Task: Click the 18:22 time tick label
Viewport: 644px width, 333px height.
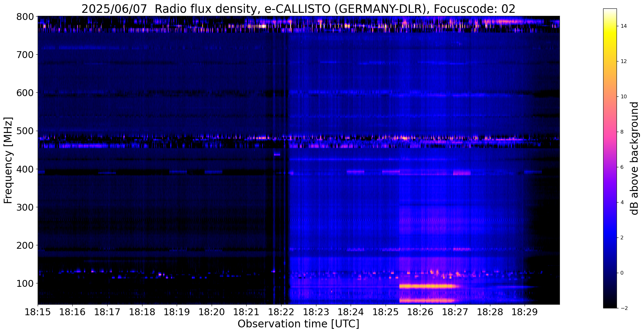Action: coord(281,312)
